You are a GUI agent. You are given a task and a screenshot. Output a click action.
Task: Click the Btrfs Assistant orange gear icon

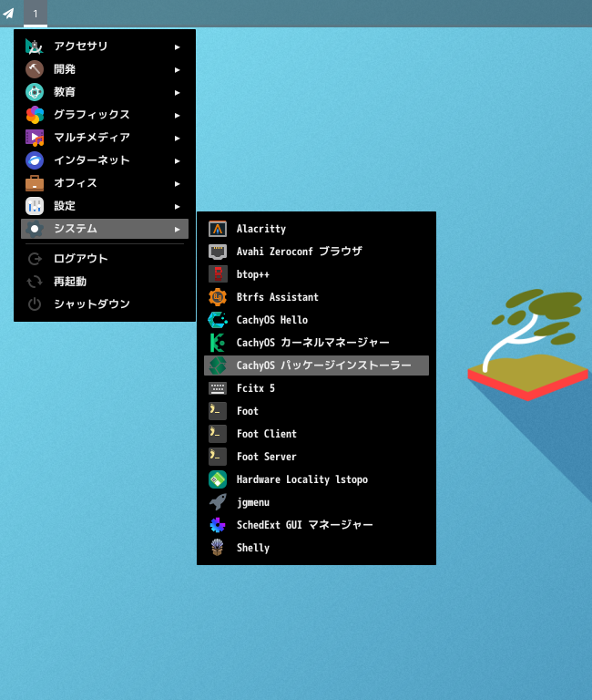[x=218, y=297]
